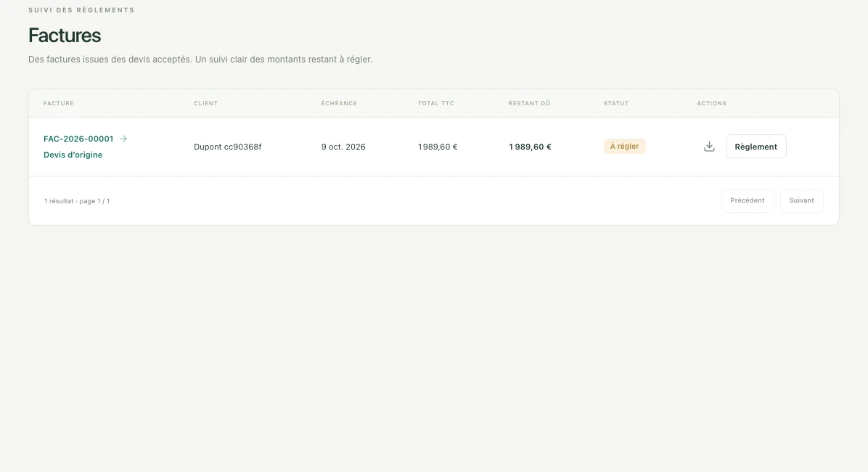Click the Restant dû column header
This screenshot has width=868, height=472.
pos(529,104)
